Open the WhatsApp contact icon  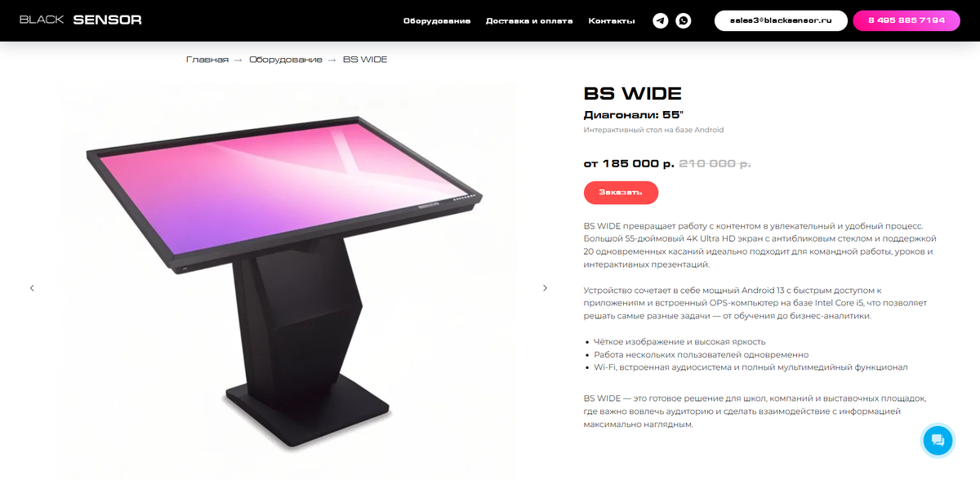click(x=683, y=20)
